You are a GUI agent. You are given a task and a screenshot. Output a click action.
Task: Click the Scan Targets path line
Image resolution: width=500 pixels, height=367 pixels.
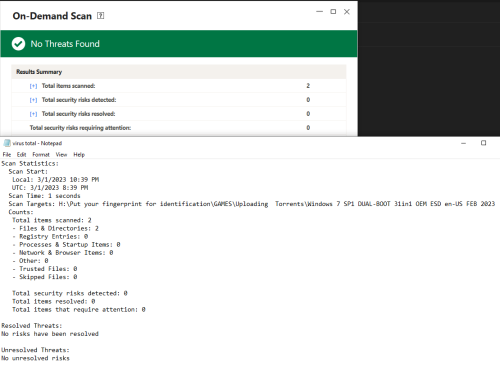tap(252, 204)
